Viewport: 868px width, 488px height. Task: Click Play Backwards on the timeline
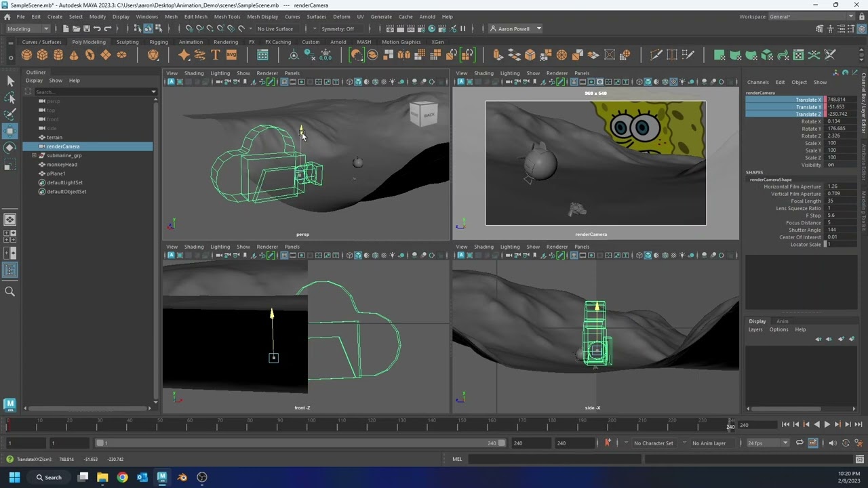coord(816,425)
